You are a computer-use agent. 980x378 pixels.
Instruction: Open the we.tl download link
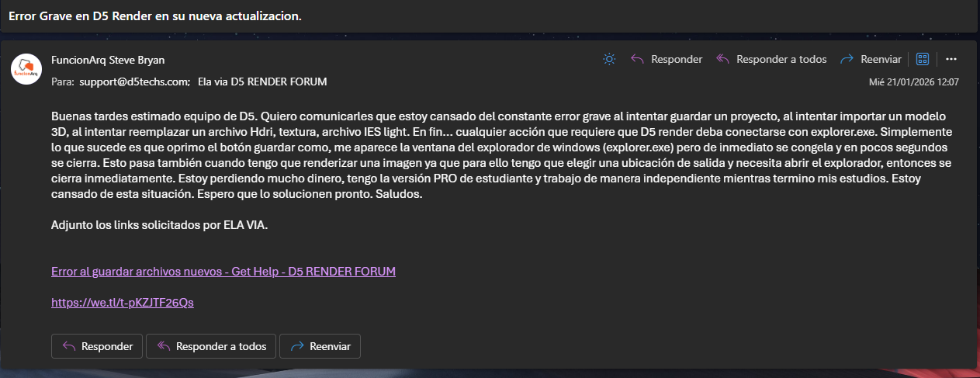pyautogui.click(x=122, y=302)
